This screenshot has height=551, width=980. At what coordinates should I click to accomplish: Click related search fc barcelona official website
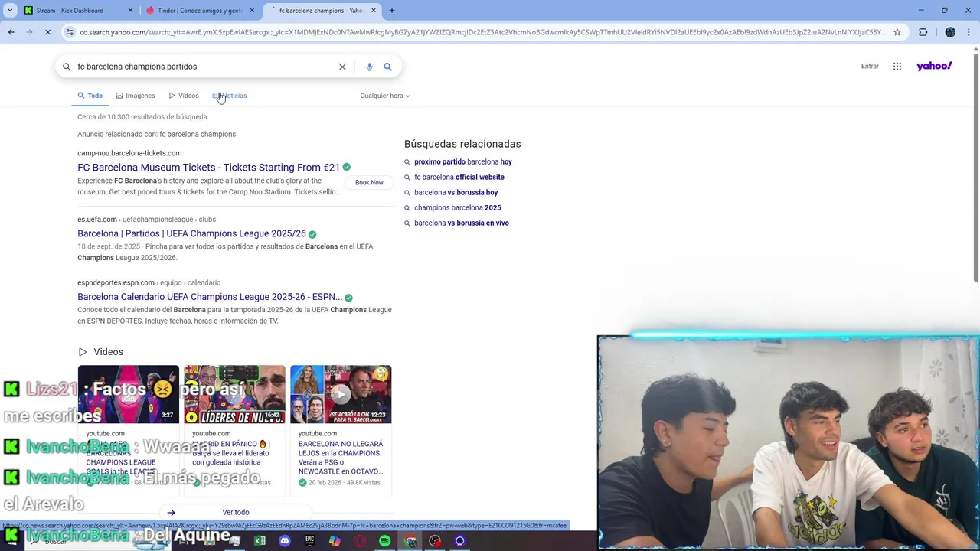click(459, 177)
